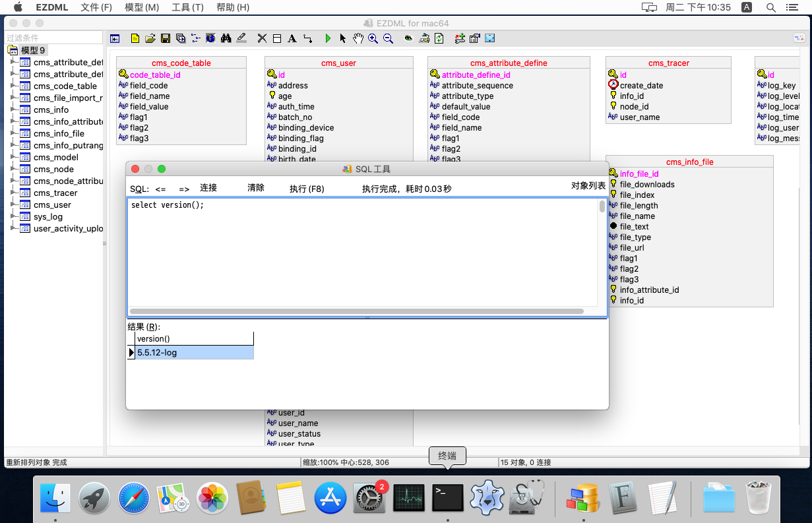Click the connector line toolbar icon
Image resolution: width=812 pixels, height=523 pixels.
pos(307,39)
